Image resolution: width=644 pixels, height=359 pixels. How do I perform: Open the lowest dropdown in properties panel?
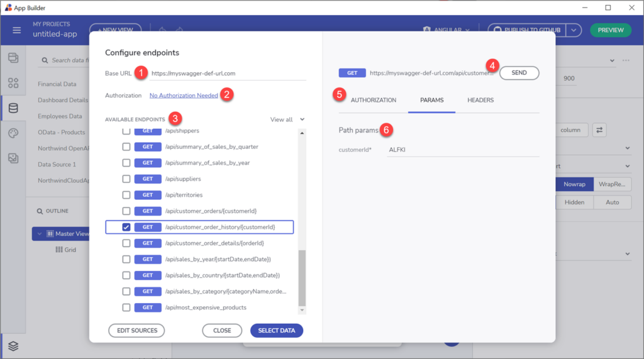tap(628, 254)
